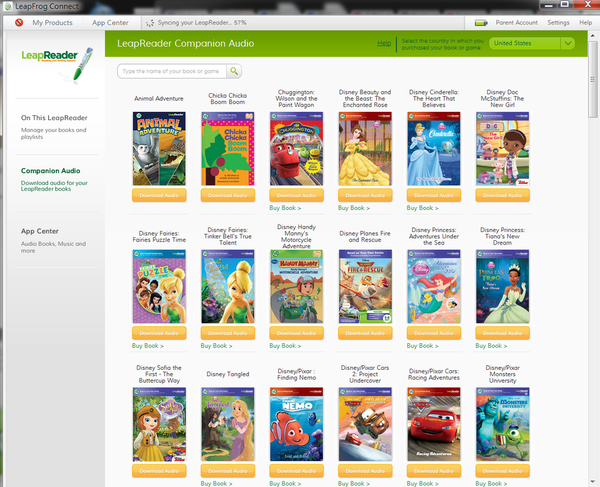The width and height of the screenshot is (600, 487).
Task: Click the LeapFrog Connect title bar icon
Action: point(8,7)
